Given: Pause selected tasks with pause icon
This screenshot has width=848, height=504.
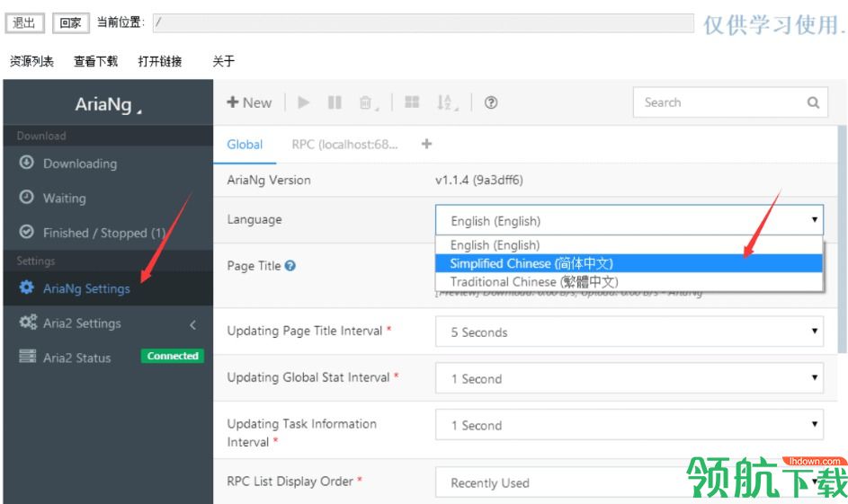Looking at the screenshot, I should pos(335,102).
